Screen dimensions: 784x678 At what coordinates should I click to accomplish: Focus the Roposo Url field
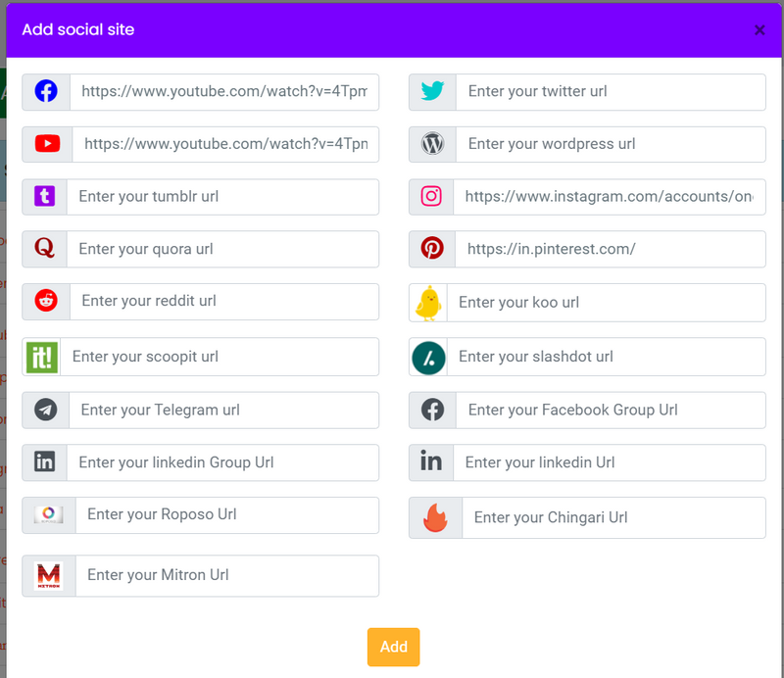pyautogui.click(x=227, y=515)
